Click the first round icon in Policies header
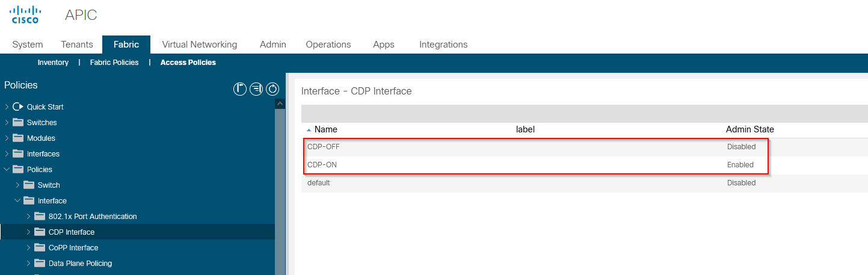This screenshot has width=868, height=275. pyautogui.click(x=239, y=90)
